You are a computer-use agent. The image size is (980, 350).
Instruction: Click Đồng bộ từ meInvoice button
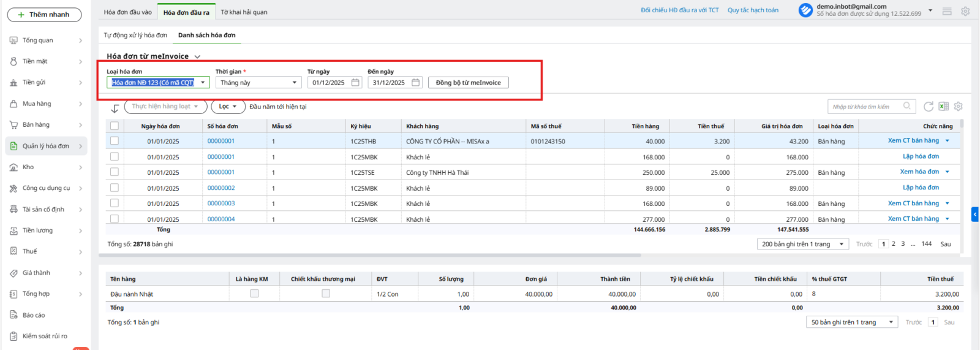pyautogui.click(x=468, y=83)
